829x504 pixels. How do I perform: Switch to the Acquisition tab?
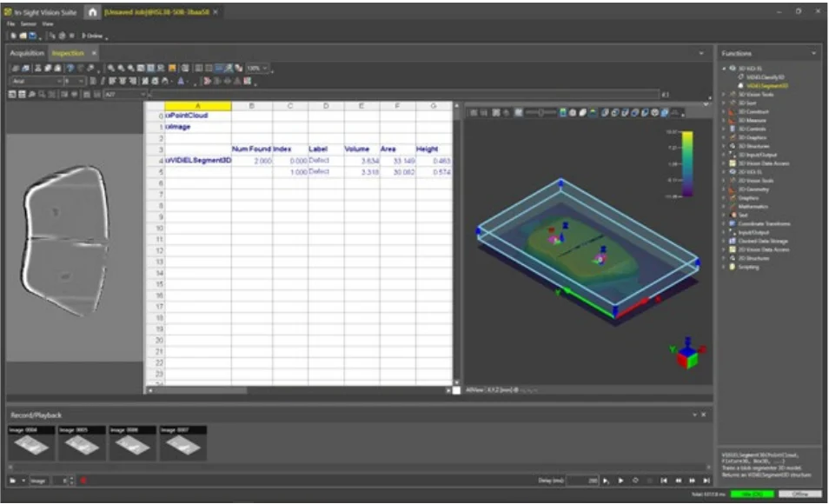click(x=27, y=53)
